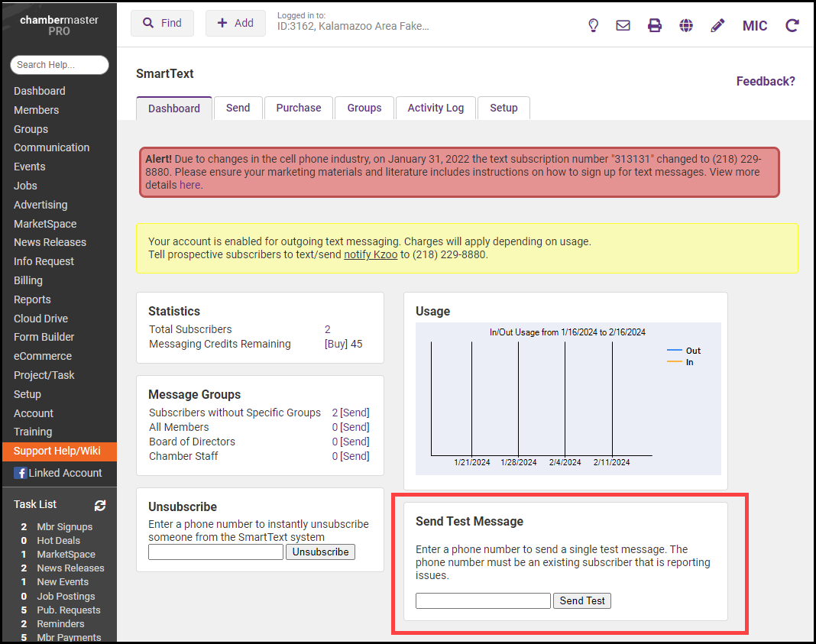This screenshot has width=816, height=644.
Task: Click the printer icon
Action: 655,25
